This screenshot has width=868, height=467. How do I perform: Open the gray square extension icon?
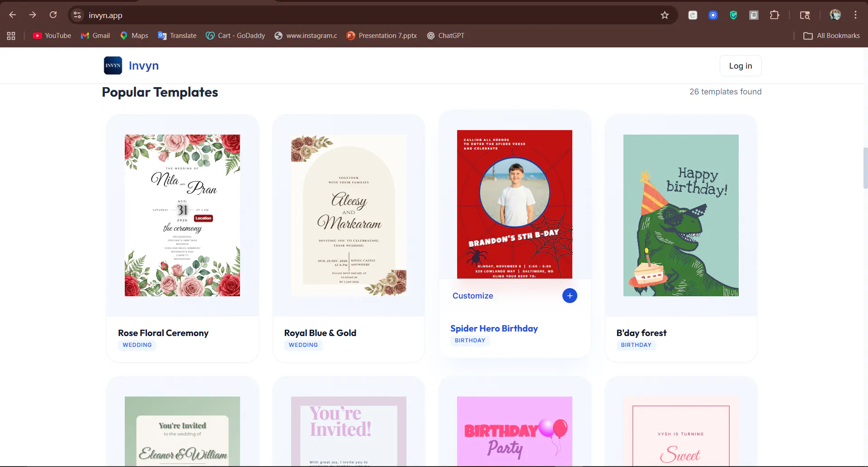[x=754, y=15]
